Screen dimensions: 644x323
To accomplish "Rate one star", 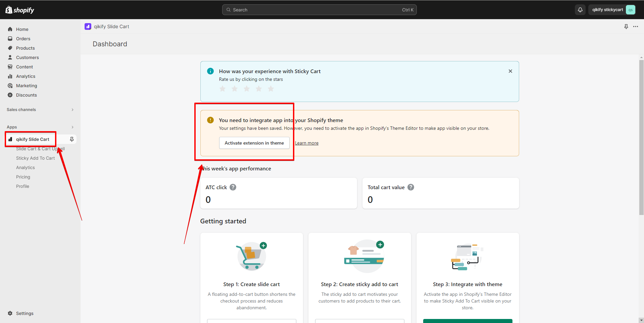I will [222, 89].
